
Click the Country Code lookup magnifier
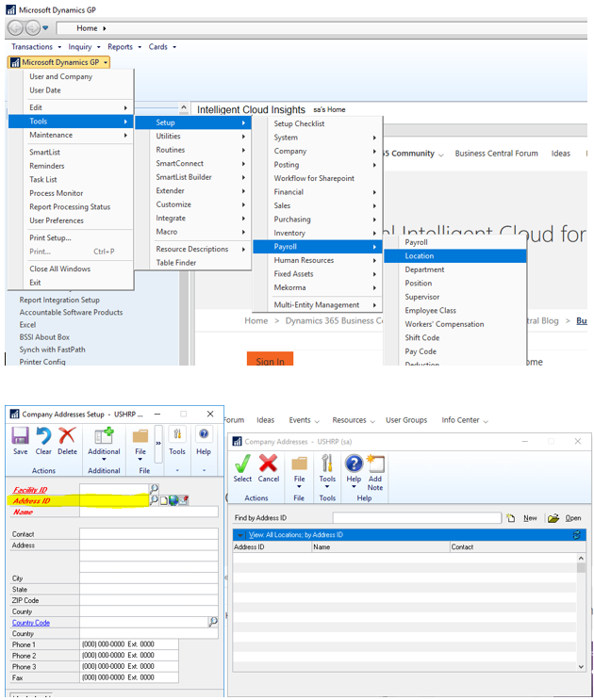[213, 622]
